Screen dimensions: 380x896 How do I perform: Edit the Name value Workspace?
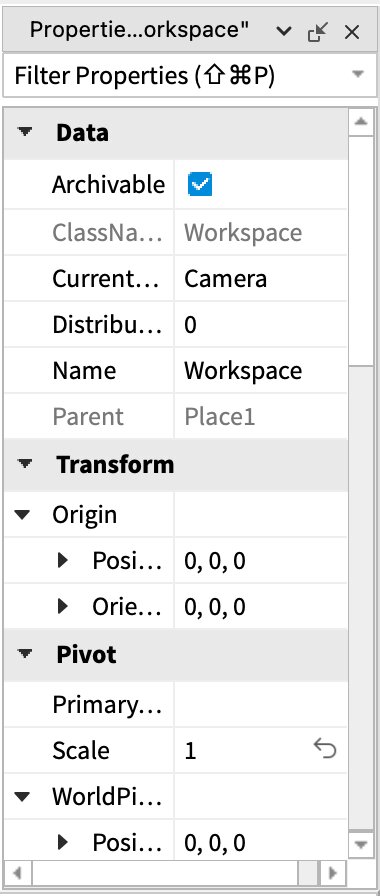coord(261,371)
